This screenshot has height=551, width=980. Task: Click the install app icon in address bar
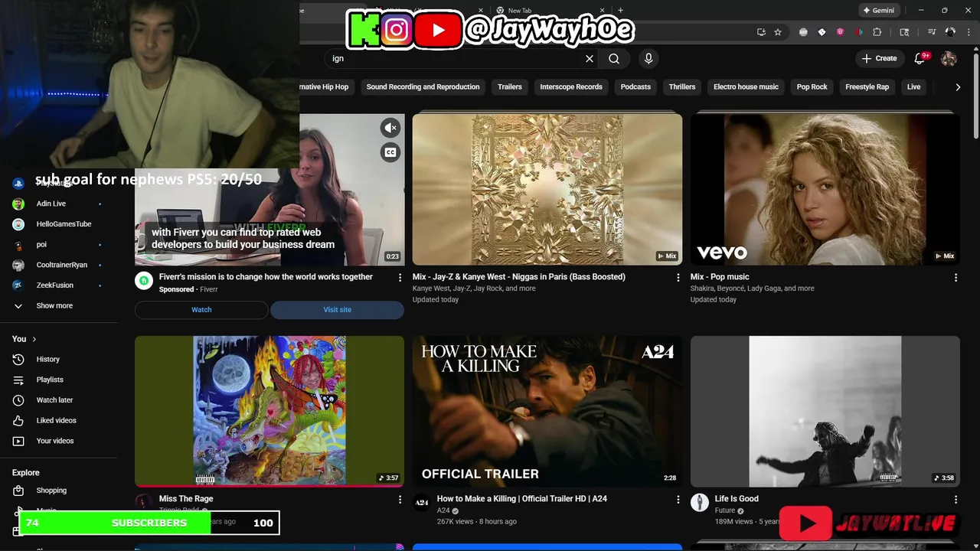(x=761, y=32)
